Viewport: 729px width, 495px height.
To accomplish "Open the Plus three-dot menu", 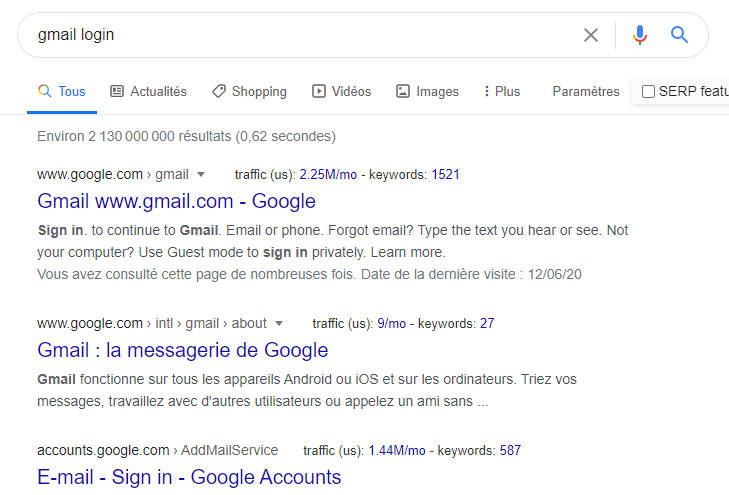I will tap(487, 91).
